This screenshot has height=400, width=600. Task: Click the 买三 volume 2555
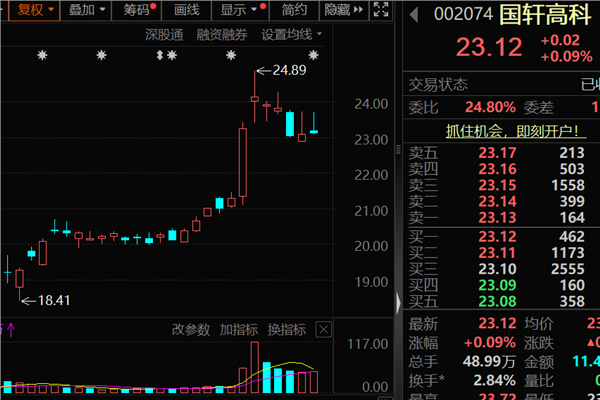click(x=568, y=269)
